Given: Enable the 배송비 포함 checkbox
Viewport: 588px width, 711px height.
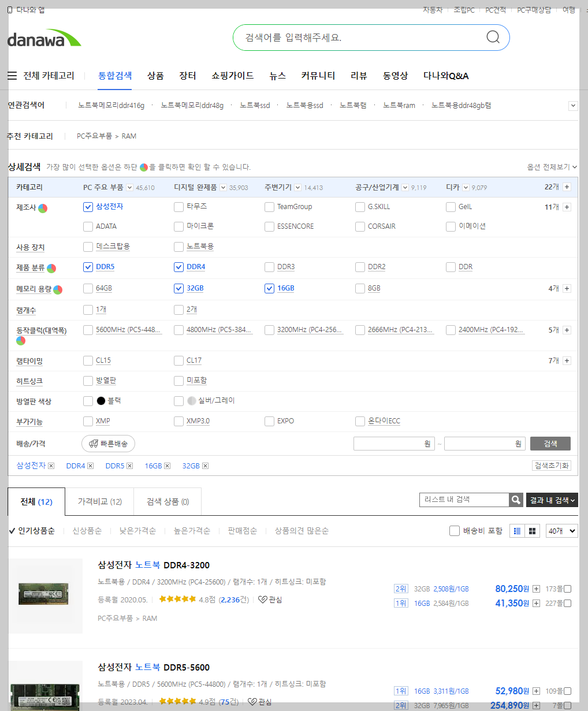Looking at the screenshot, I should (x=455, y=531).
